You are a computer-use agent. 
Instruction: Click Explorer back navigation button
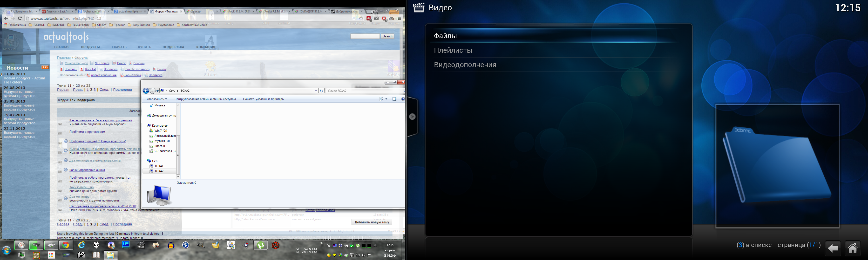(146, 91)
